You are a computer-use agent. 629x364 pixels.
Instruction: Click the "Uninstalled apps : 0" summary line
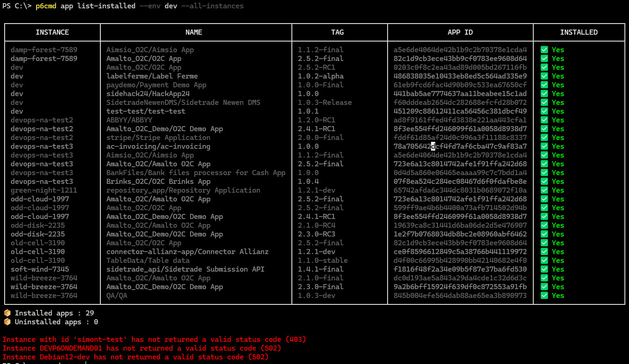[51, 322]
